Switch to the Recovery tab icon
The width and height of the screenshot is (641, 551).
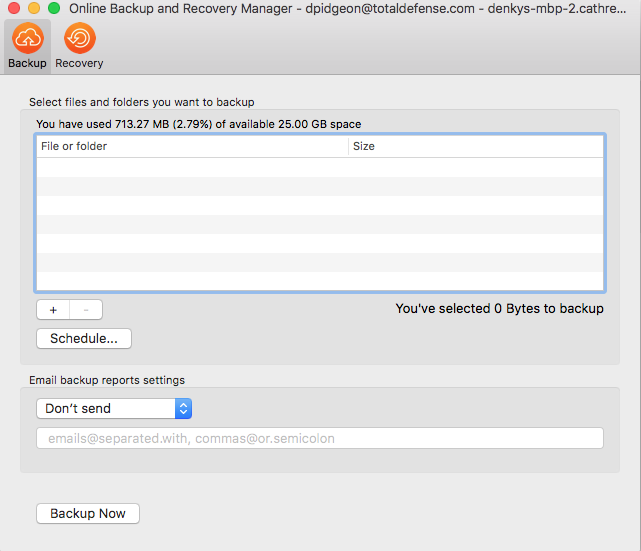click(79, 46)
